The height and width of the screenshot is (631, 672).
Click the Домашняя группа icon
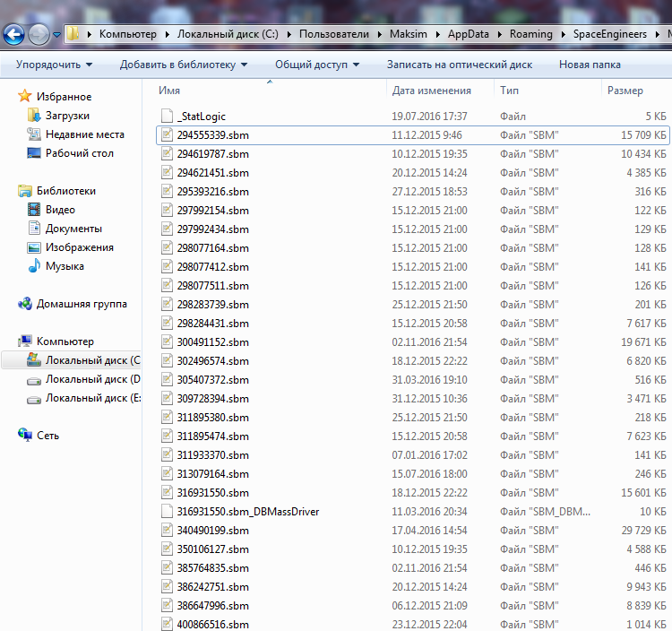click(25, 304)
